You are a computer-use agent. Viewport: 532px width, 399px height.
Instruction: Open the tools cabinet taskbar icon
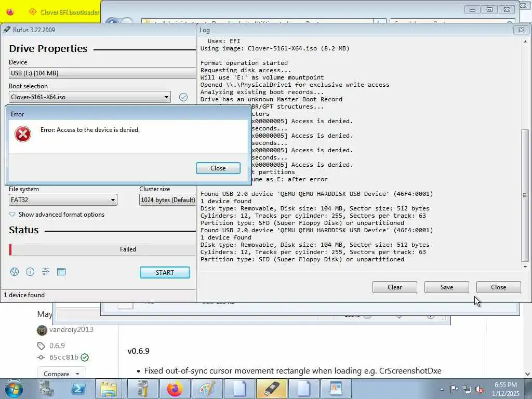[x=142, y=389]
